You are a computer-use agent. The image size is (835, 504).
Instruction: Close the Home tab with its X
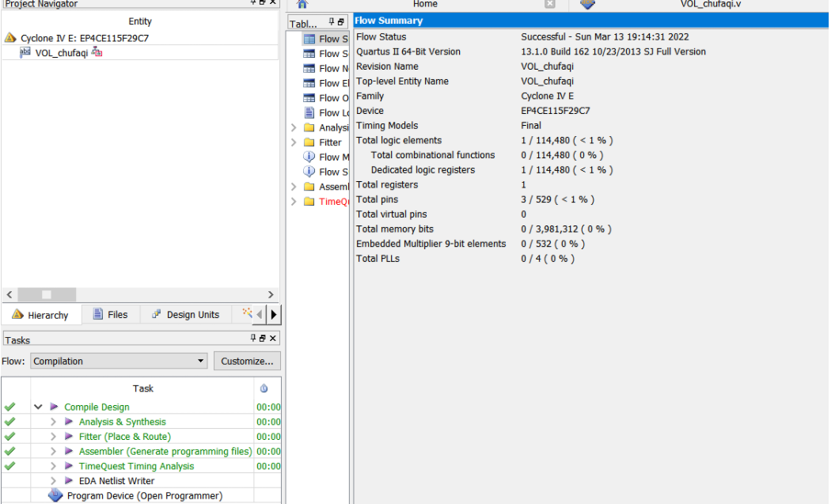point(550,4)
